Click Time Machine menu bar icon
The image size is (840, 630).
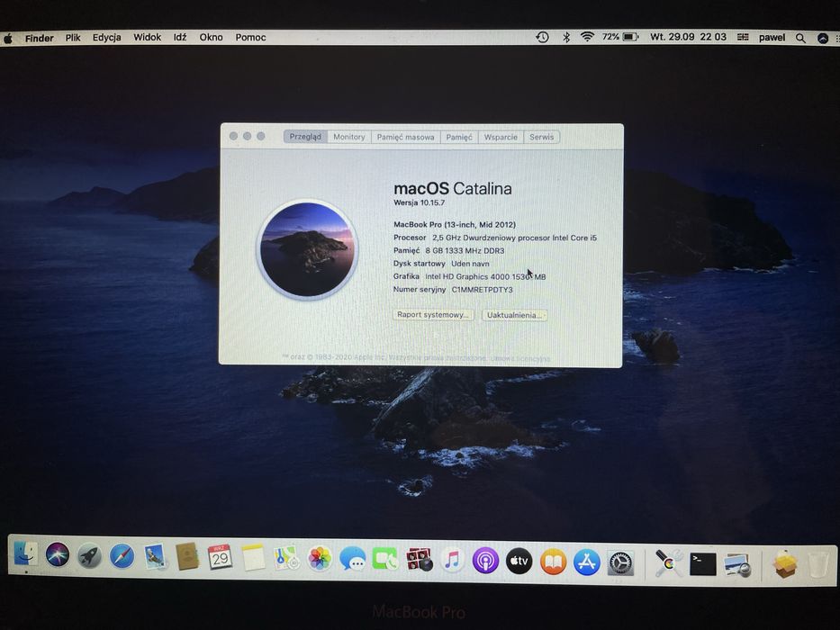pyautogui.click(x=542, y=37)
